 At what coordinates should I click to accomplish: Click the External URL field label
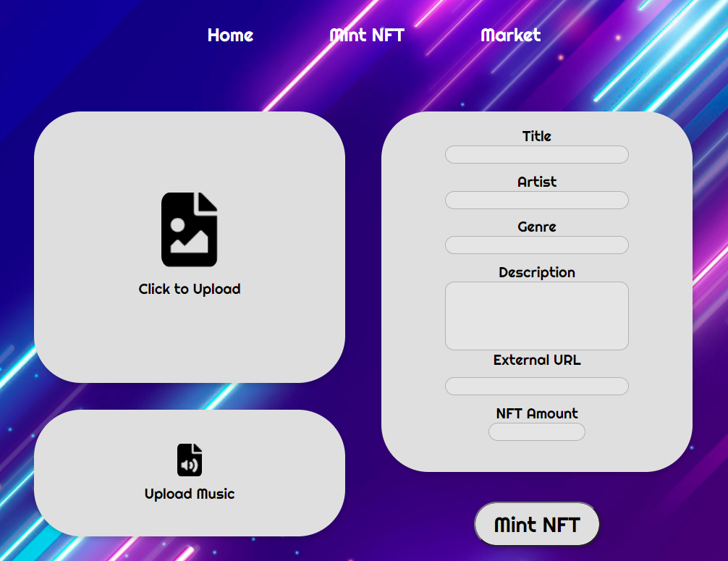tap(537, 360)
